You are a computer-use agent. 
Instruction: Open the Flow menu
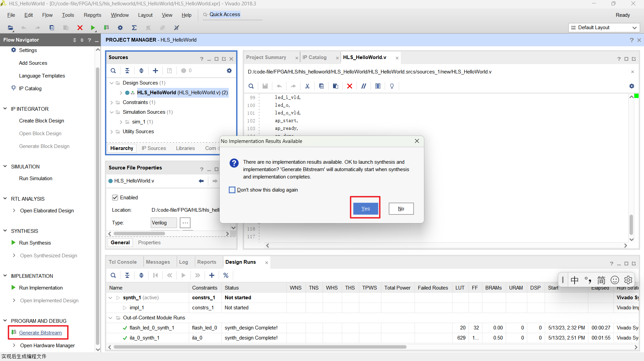(47, 15)
